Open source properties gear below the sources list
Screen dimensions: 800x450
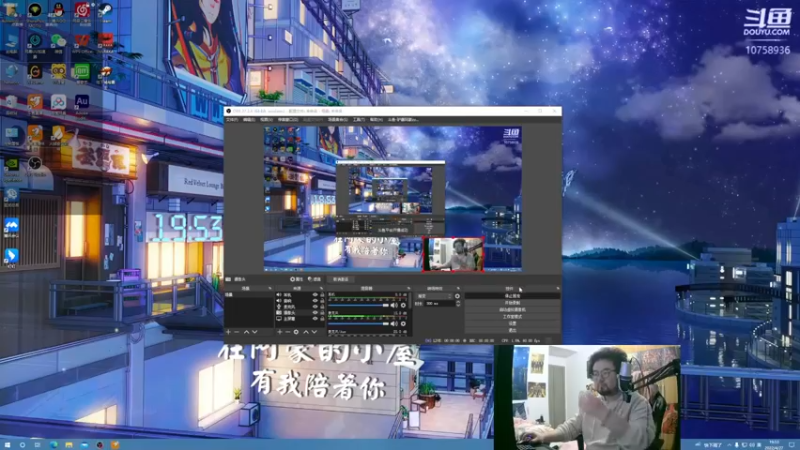(296, 332)
